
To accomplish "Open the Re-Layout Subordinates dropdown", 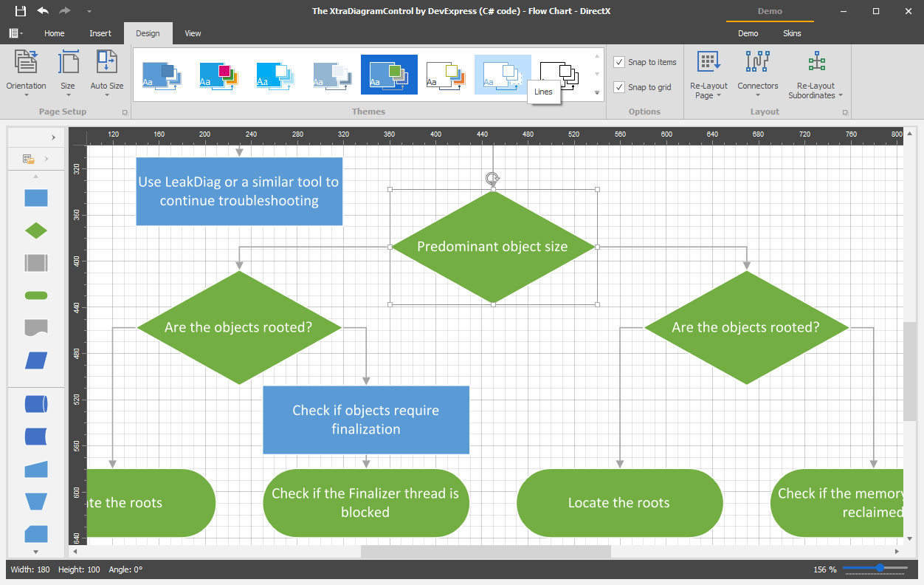I will coord(816,74).
